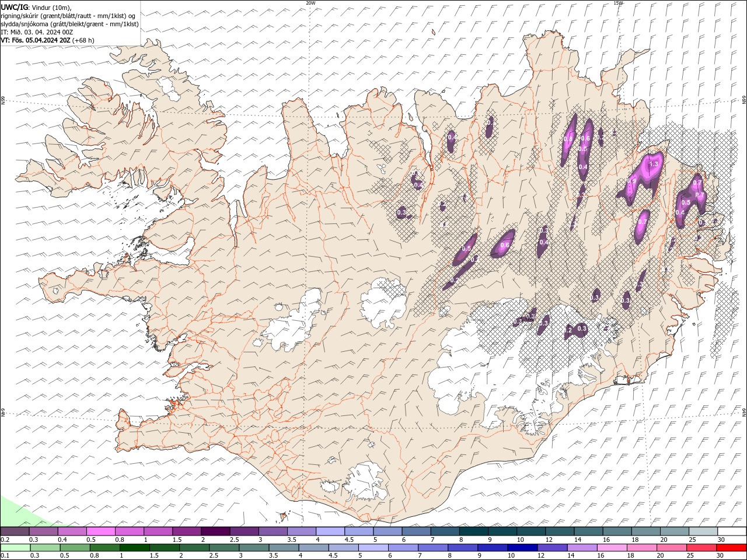Click the '0.1' label under lower legend row
747x560 pixels.
[x=4, y=555]
